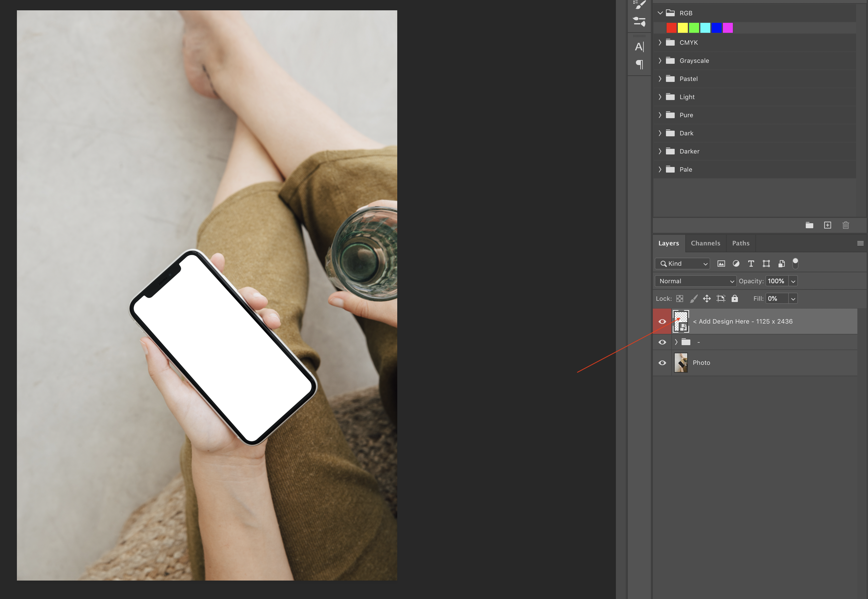Image resolution: width=868 pixels, height=599 pixels.
Task: Open the Normal blend mode dropdown
Action: click(x=695, y=281)
